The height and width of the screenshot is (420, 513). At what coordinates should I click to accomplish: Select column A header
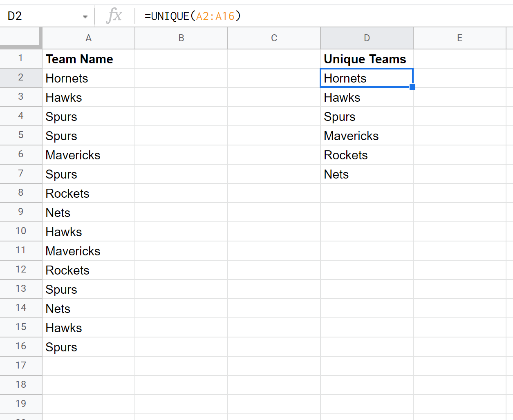point(88,38)
